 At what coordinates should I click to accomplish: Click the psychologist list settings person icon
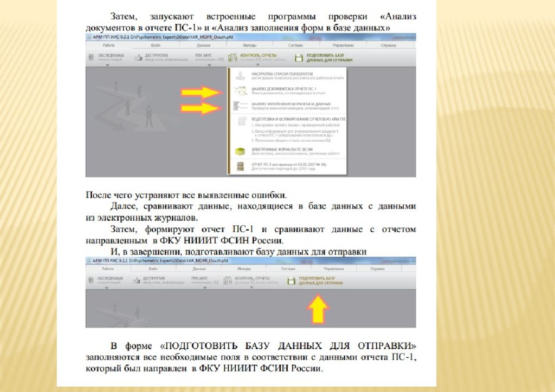[240, 76]
